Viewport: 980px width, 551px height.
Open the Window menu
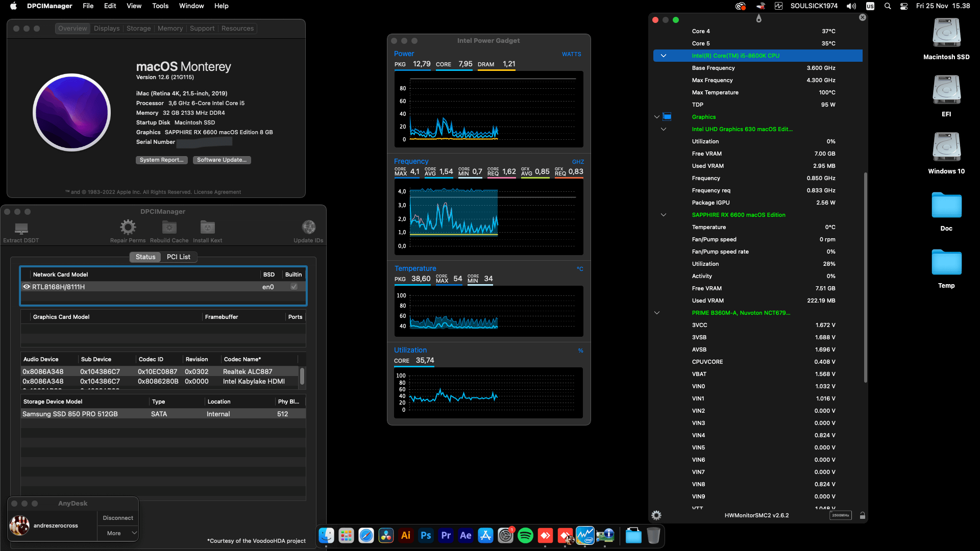(x=191, y=6)
